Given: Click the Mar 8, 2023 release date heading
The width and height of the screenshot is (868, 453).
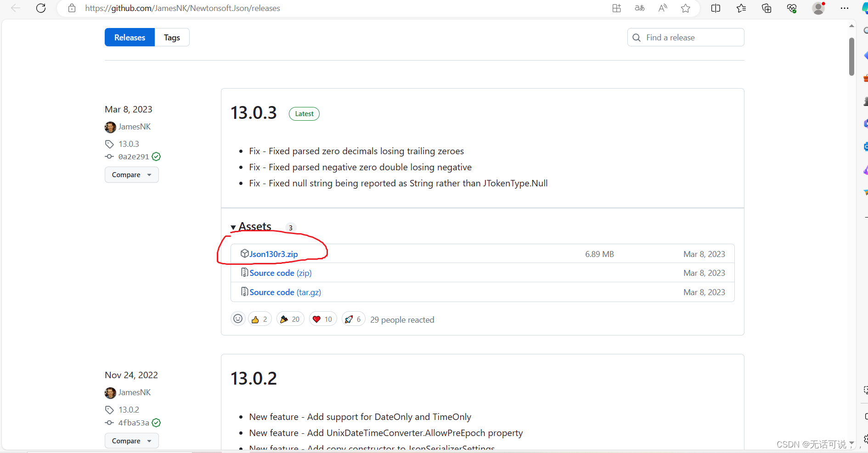Looking at the screenshot, I should (x=129, y=109).
